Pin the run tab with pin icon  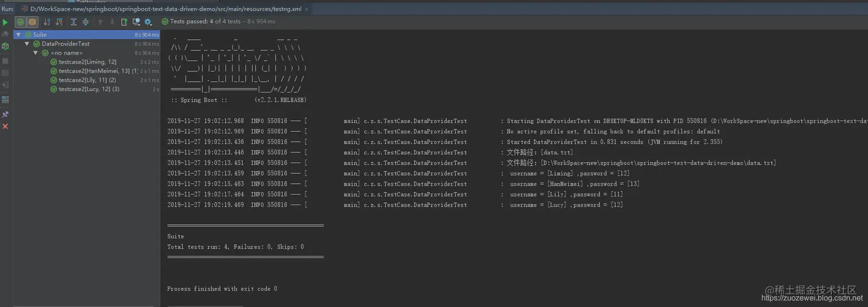[x=5, y=114]
